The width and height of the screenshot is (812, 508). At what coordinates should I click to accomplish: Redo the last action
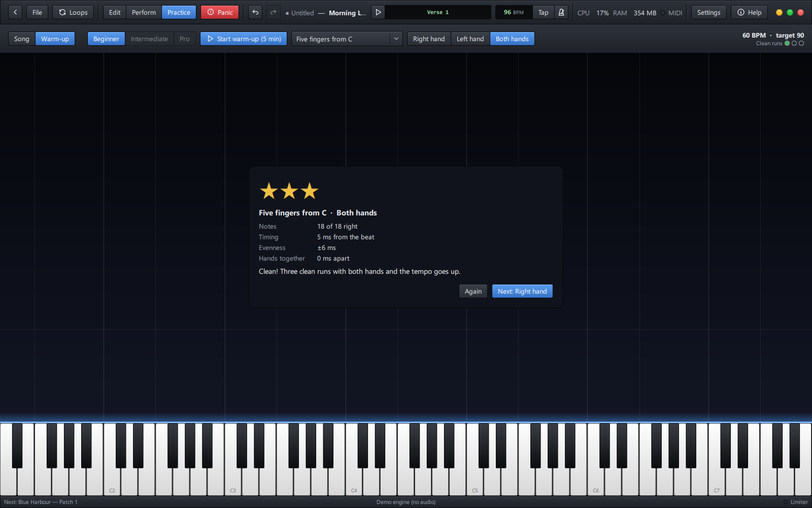click(x=274, y=12)
